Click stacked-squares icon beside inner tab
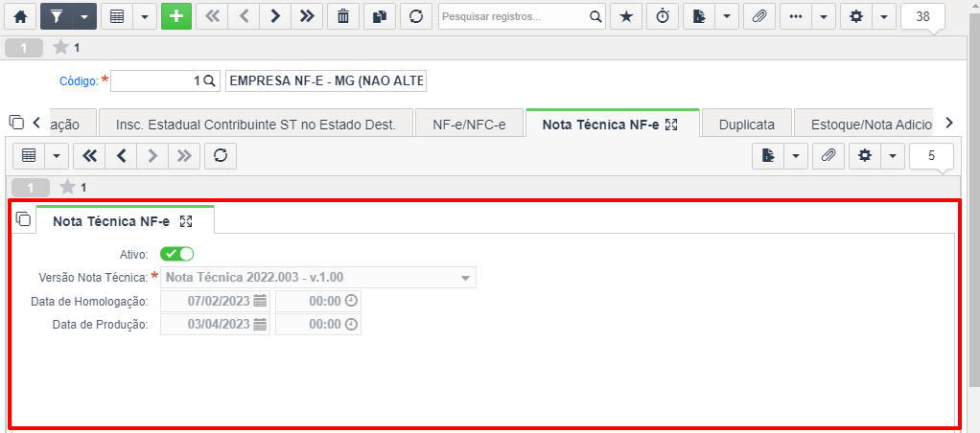 click(23, 218)
